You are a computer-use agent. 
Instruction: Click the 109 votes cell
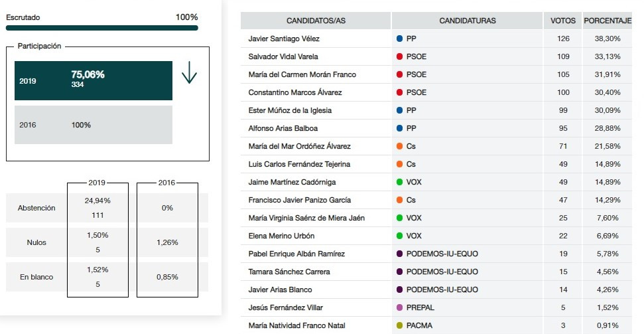pos(563,56)
